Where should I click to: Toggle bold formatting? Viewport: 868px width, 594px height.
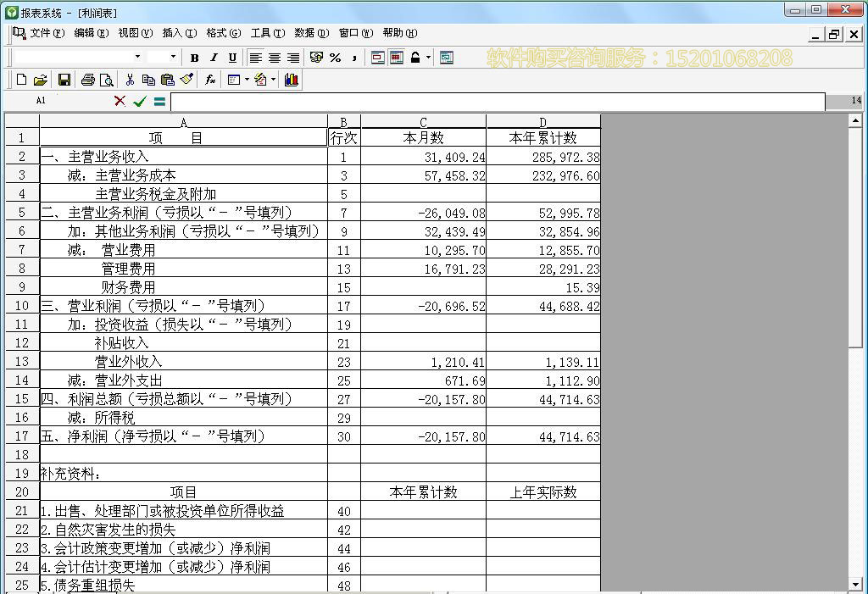[x=192, y=58]
